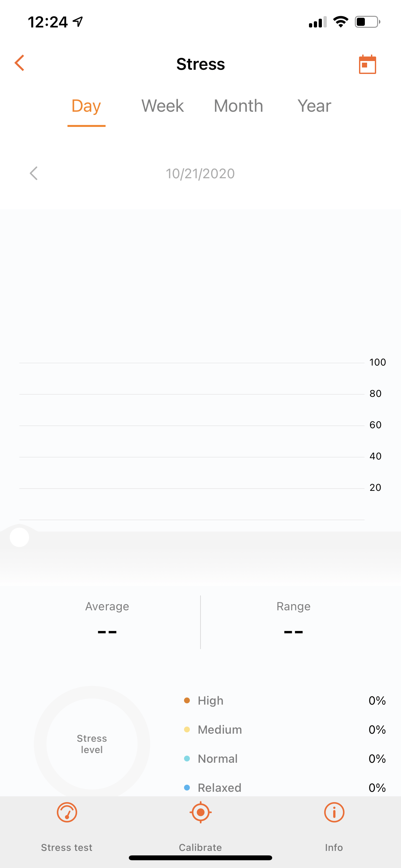The height and width of the screenshot is (868, 401).
Task: Tap the Average value display
Action: [x=107, y=631]
